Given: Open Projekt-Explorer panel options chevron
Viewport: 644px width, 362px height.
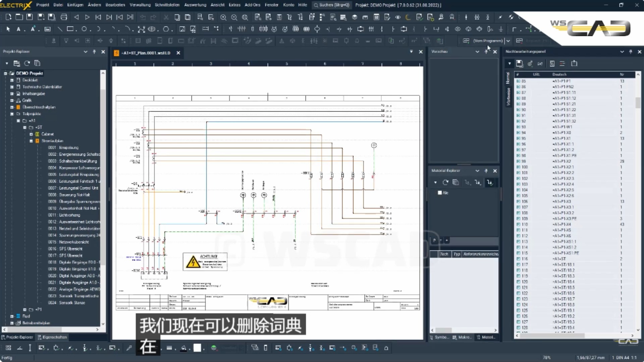Looking at the screenshot, I should [86, 52].
